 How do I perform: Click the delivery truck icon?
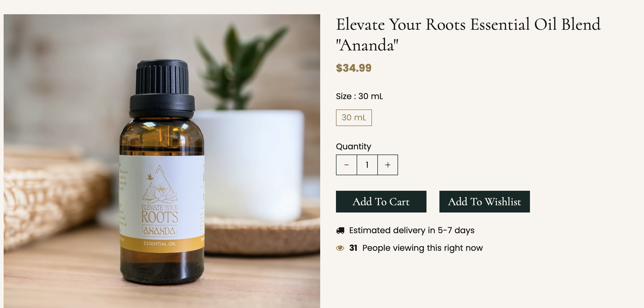coord(340,230)
